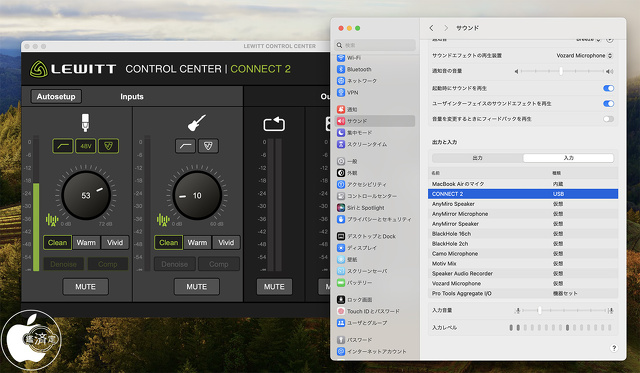
Task: Select MacBook Airのマイク input device
Action: pos(523,184)
